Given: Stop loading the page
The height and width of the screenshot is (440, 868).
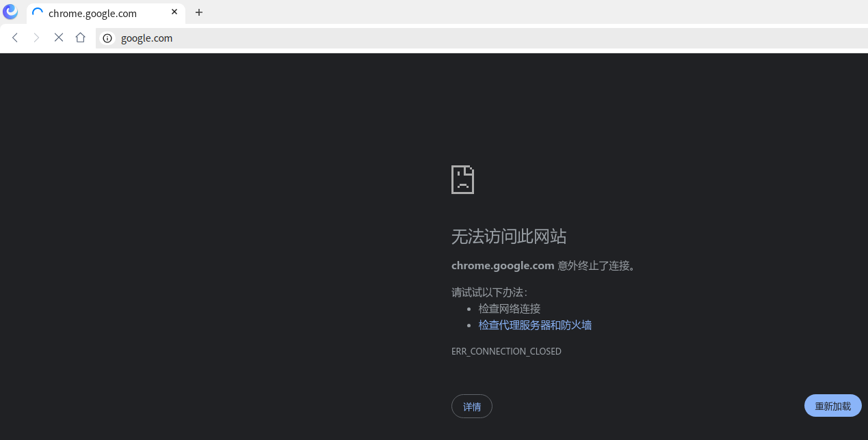Looking at the screenshot, I should [59, 38].
